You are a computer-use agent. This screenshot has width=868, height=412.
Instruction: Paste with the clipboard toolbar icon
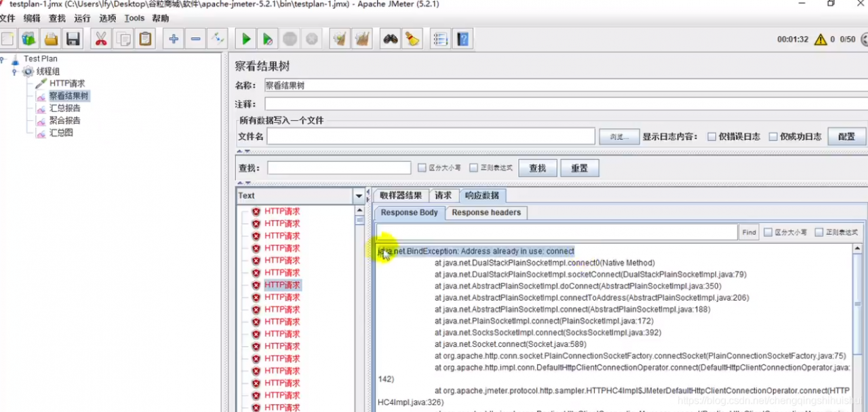pyautogui.click(x=145, y=39)
